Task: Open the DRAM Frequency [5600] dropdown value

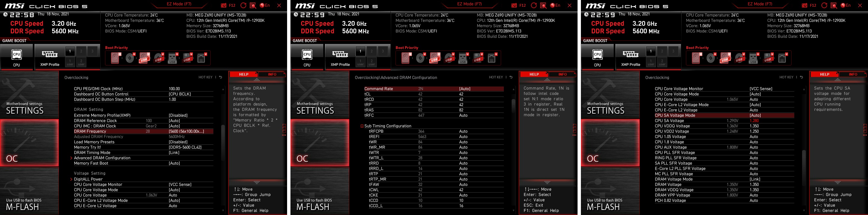Action: [x=186, y=131]
